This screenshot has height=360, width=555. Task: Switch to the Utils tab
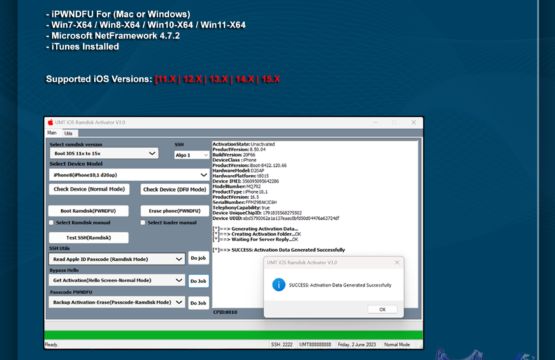(x=68, y=133)
